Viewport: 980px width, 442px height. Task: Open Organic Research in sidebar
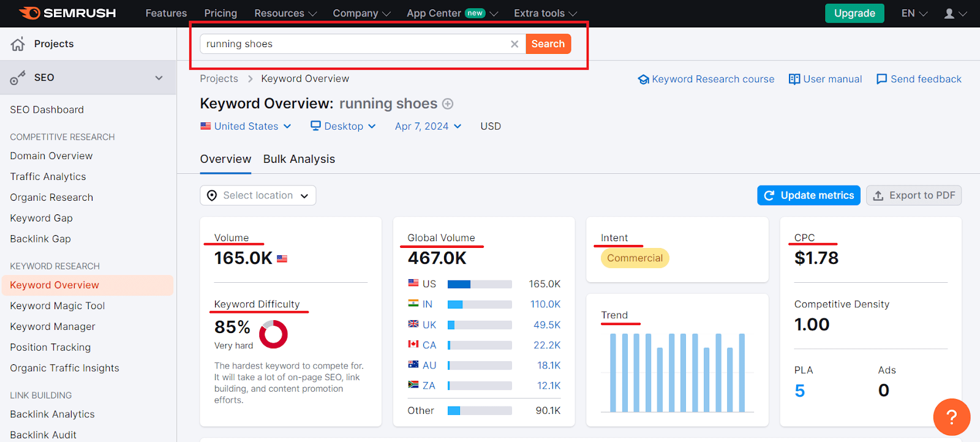coord(51,198)
